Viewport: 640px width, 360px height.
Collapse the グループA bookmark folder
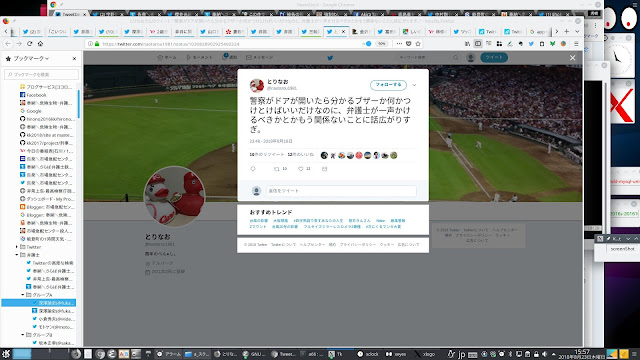click(x=23, y=295)
